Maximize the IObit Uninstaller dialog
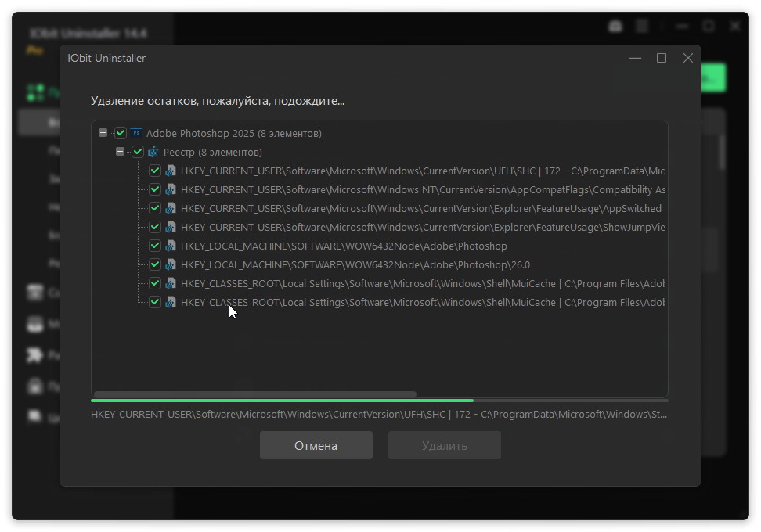 coord(662,58)
